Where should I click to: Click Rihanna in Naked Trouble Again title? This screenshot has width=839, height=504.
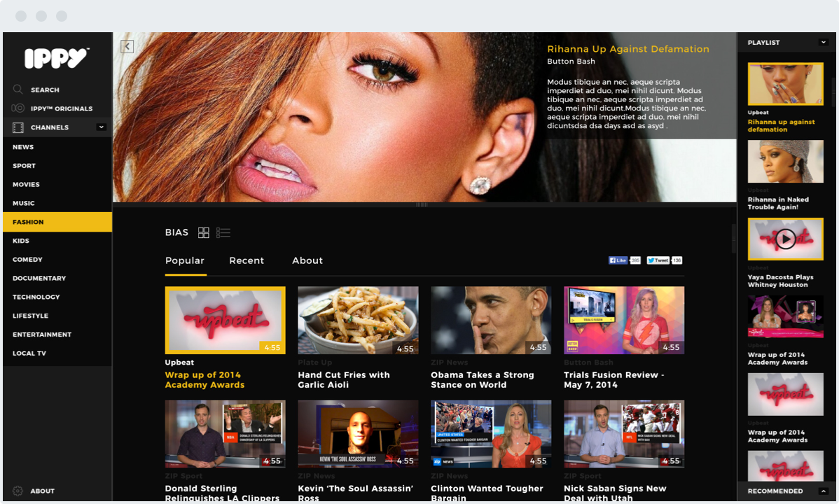778,203
